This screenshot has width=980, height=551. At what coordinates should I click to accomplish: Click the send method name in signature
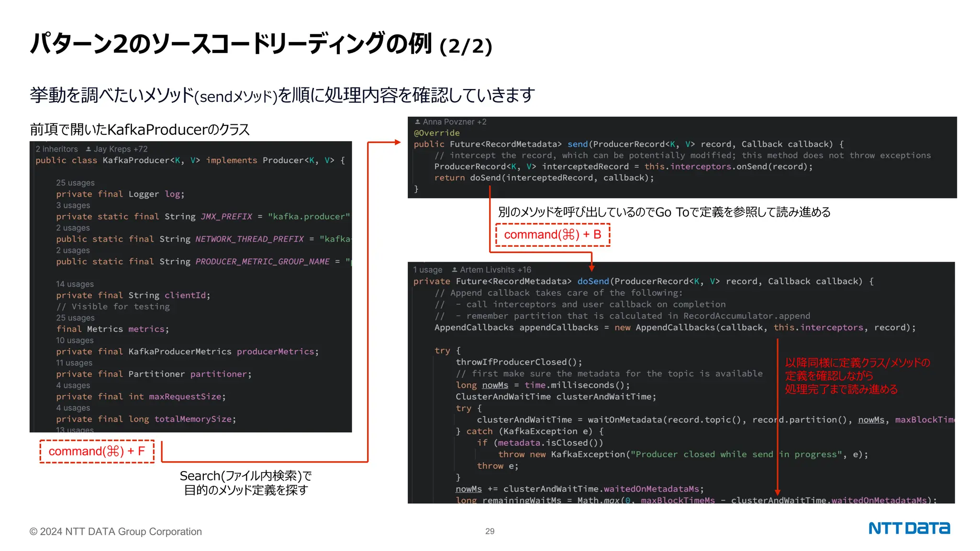click(x=578, y=144)
